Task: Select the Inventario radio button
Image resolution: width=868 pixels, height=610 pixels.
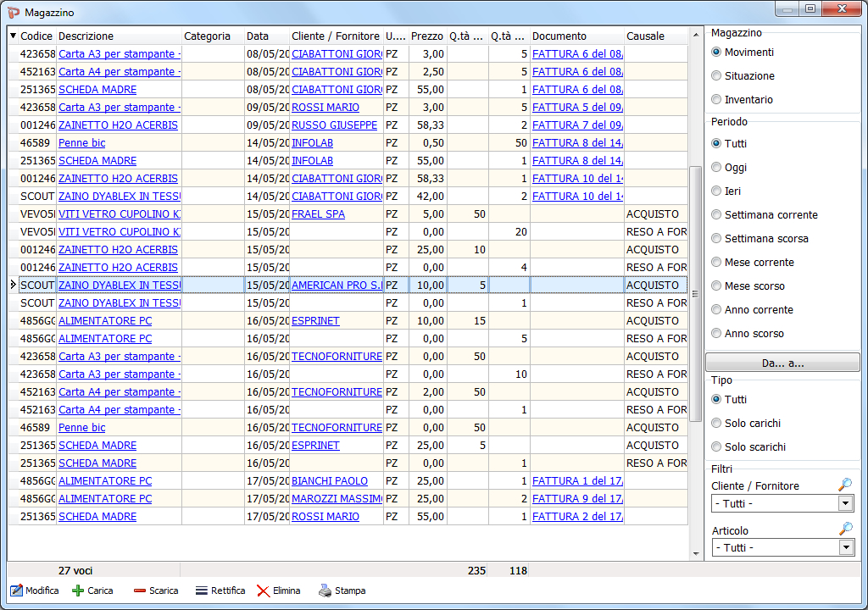Action: coord(716,100)
